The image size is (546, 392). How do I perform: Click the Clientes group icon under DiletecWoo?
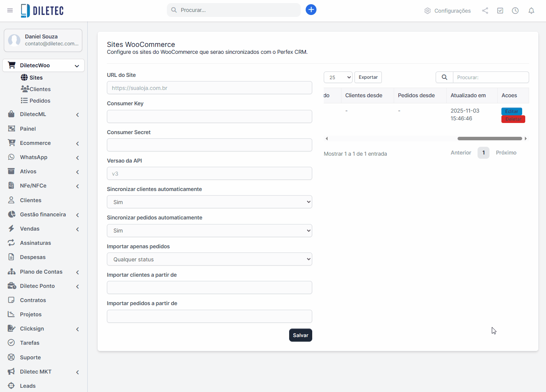[x=25, y=89]
